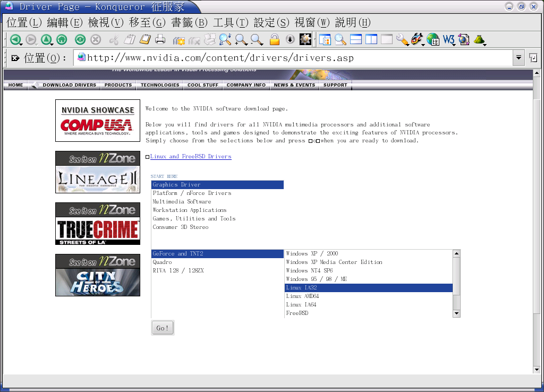Click the OS list scrollbar down arrow
The image size is (544, 392).
pyautogui.click(x=456, y=313)
